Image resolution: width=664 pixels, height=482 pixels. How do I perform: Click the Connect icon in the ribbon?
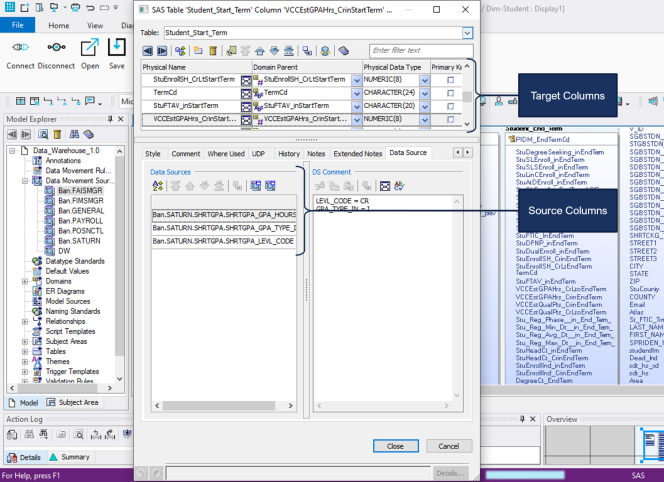pyautogui.click(x=20, y=47)
